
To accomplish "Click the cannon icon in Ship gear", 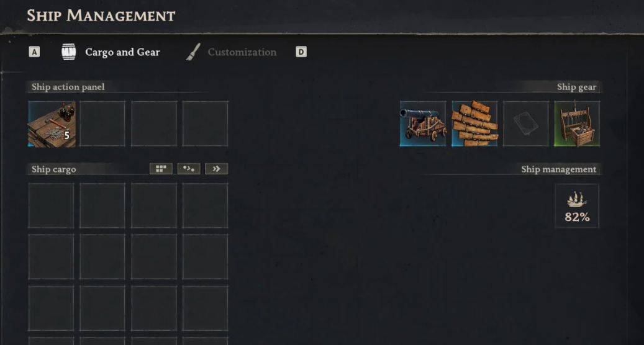I will (x=423, y=124).
